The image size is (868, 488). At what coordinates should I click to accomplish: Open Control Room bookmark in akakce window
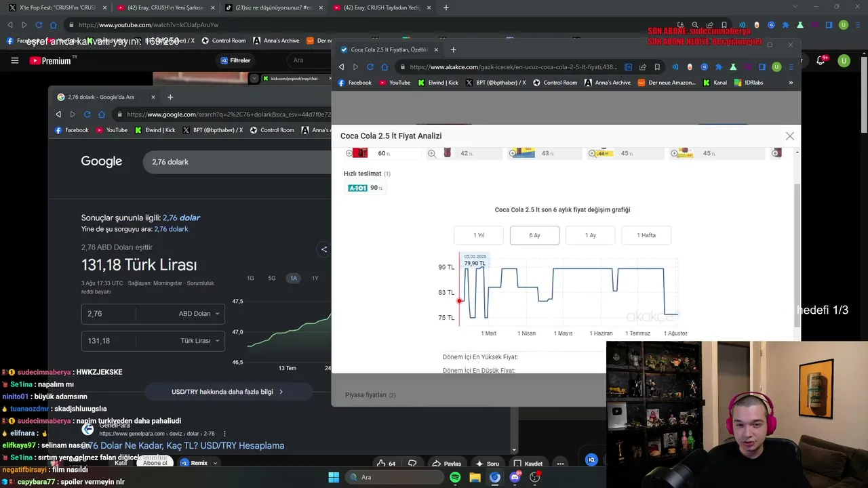pos(555,83)
